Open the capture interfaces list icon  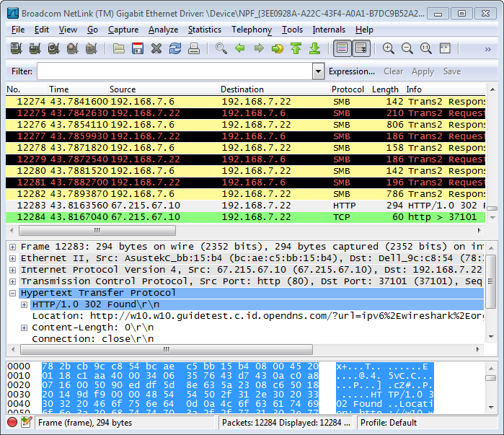[x=16, y=48]
